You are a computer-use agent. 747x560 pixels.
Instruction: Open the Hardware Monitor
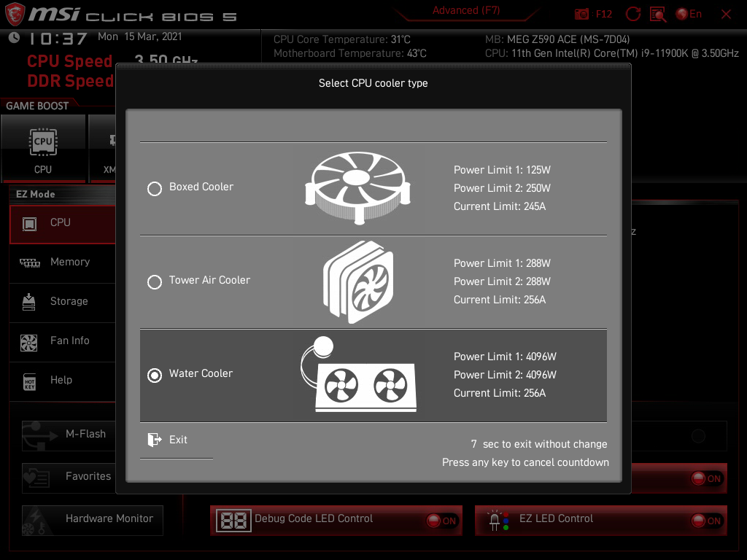93,520
